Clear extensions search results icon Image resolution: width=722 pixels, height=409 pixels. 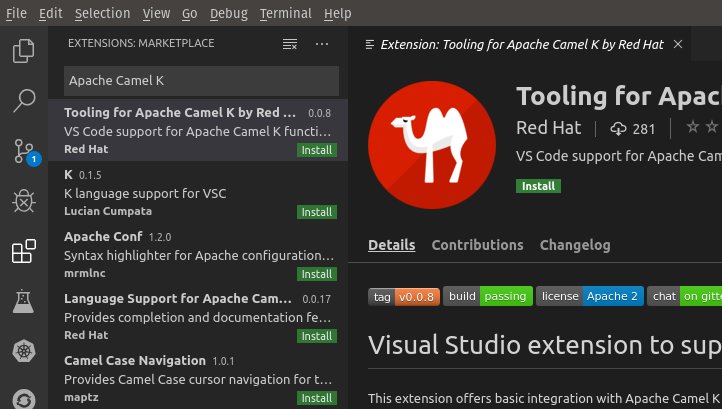click(x=290, y=44)
